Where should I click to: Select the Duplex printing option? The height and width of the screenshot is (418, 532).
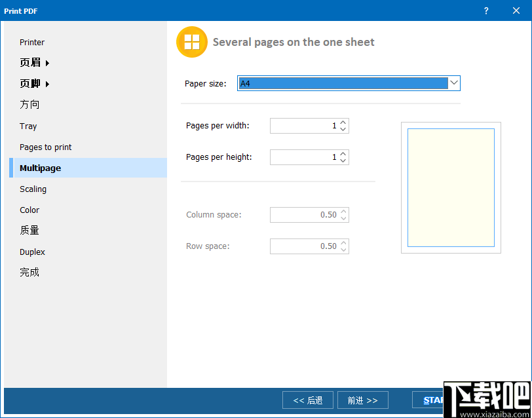tap(32, 252)
